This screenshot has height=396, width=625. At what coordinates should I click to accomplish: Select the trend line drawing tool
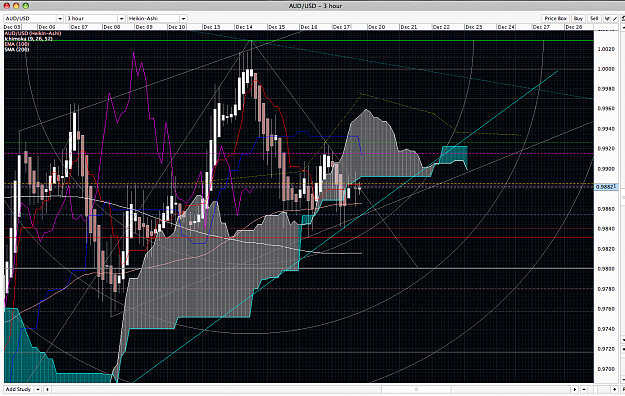tap(615, 18)
